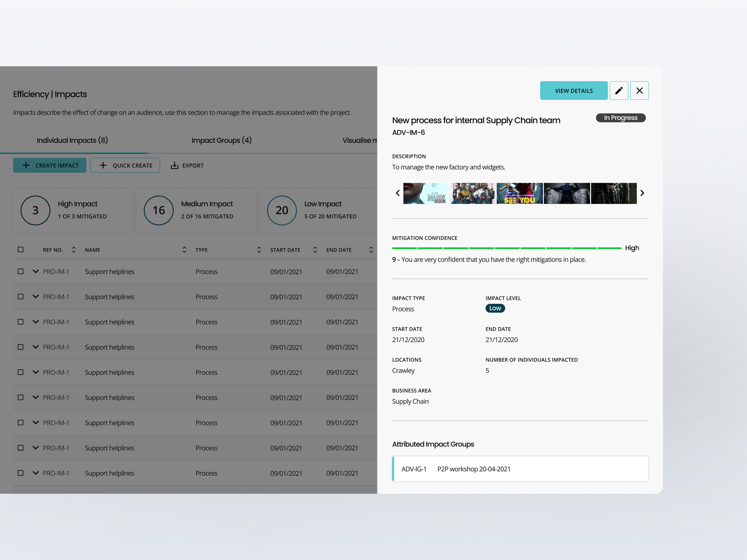747x560 pixels.
Task: Sort table by Ref No. column
Action: 74,250
